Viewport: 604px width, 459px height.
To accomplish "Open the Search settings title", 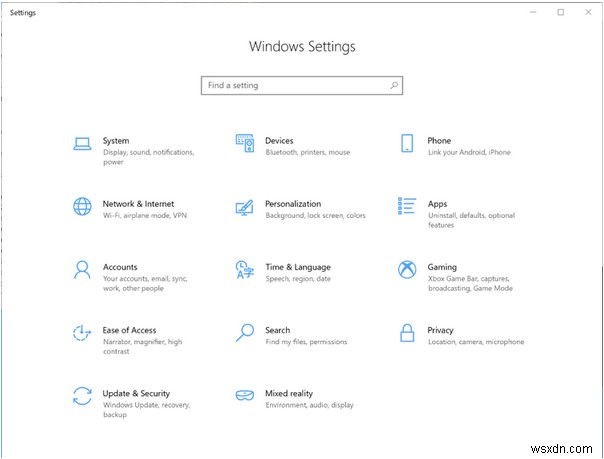I will [x=277, y=330].
